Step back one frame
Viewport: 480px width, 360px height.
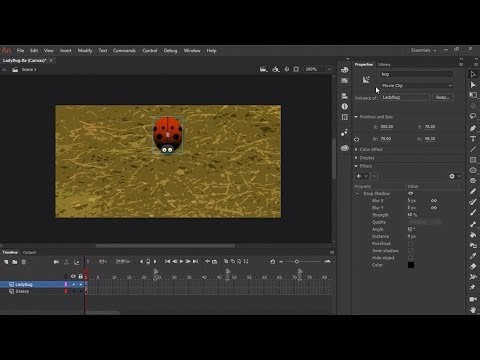coord(174,262)
